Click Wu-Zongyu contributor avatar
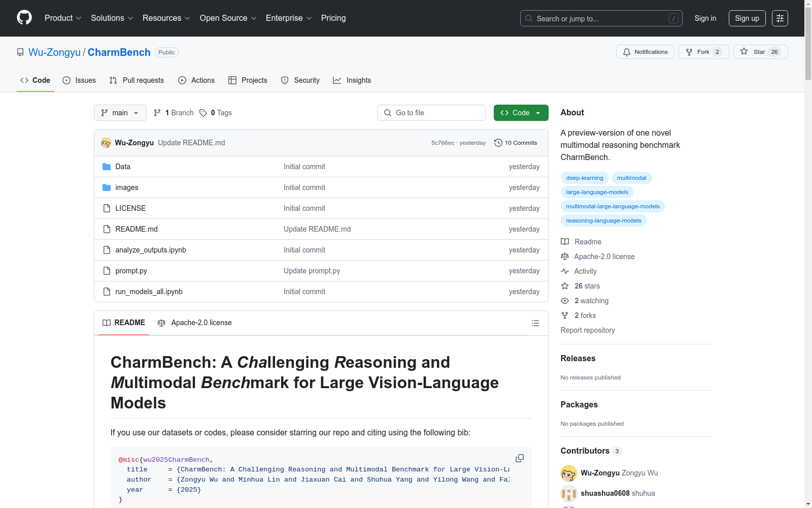Image resolution: width=812 pixels, height=508 pixels. pyautogui.click(x=569, y=473)
